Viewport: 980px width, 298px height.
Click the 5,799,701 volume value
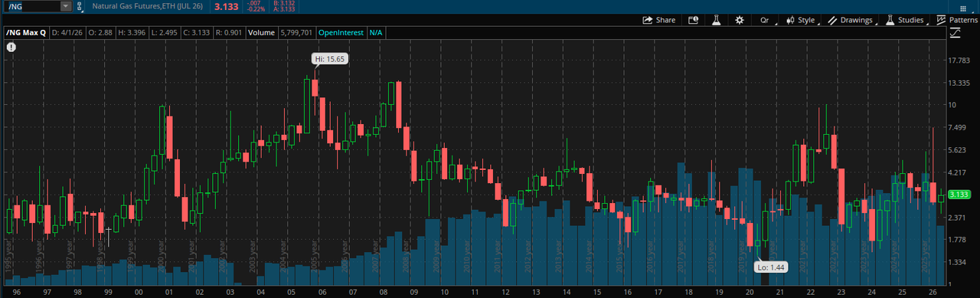[297, 33]
